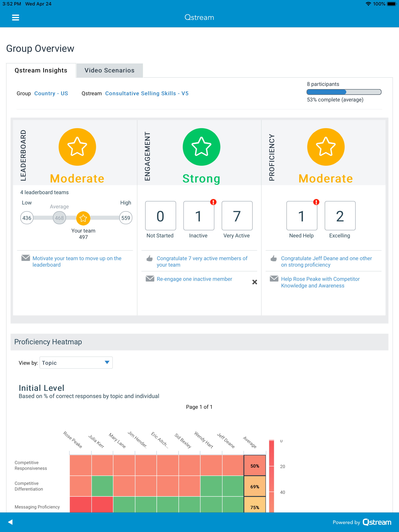The width and height of the screenshot is (399, 532).
Task: Open the View by Topic dropdown
Action: pos(76,362)
